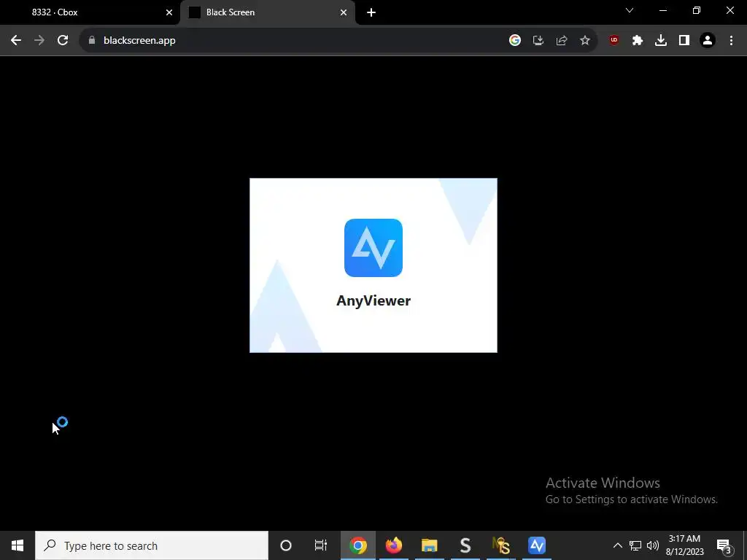Show hidden system tray icons

click(617, 545)
